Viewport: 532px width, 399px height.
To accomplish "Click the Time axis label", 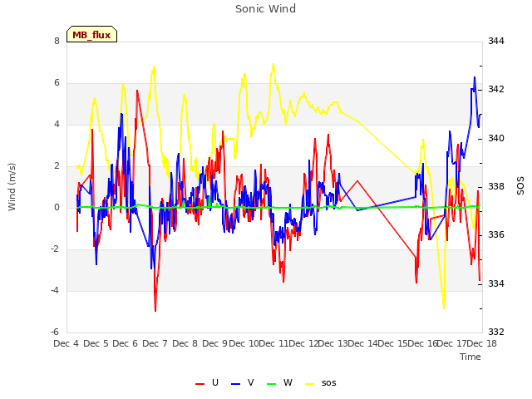I will point(470,357).
